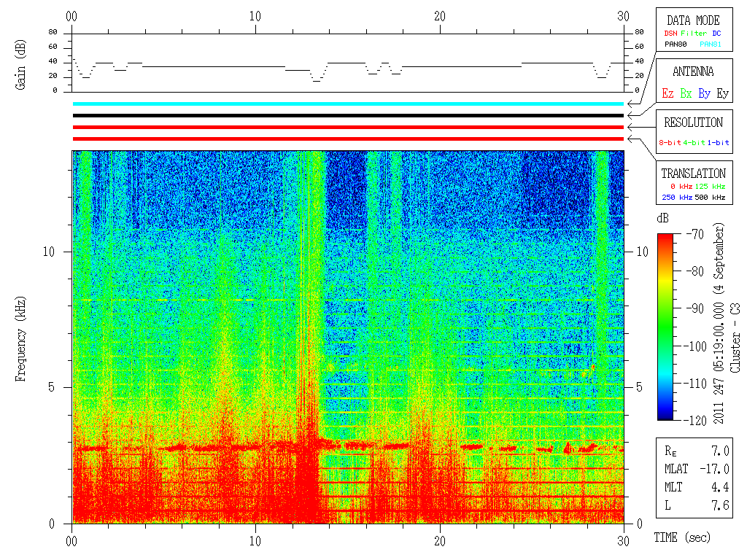Click the DATA MODE legend title
The width and height of the screenshot is (747, 560).
coord(693,20)
